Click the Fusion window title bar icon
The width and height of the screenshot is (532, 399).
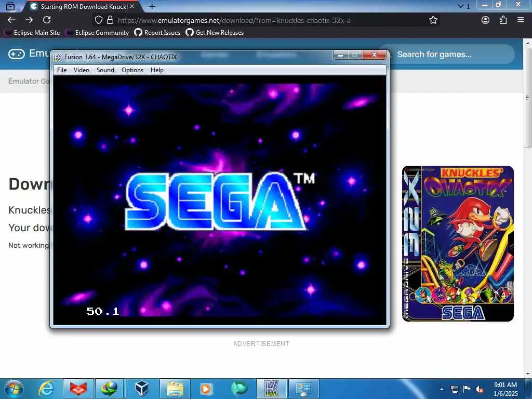tap(58, 57)
